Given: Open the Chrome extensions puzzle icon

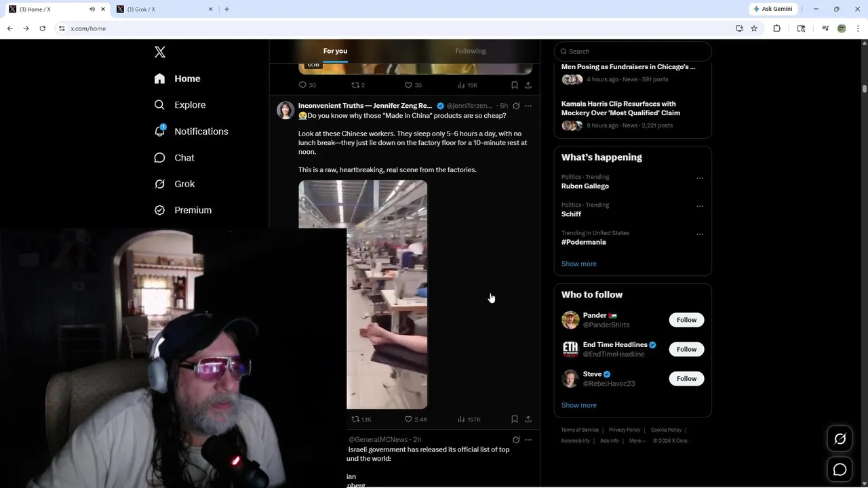Looking at the screenshot, I should click(x=777, y=28).
